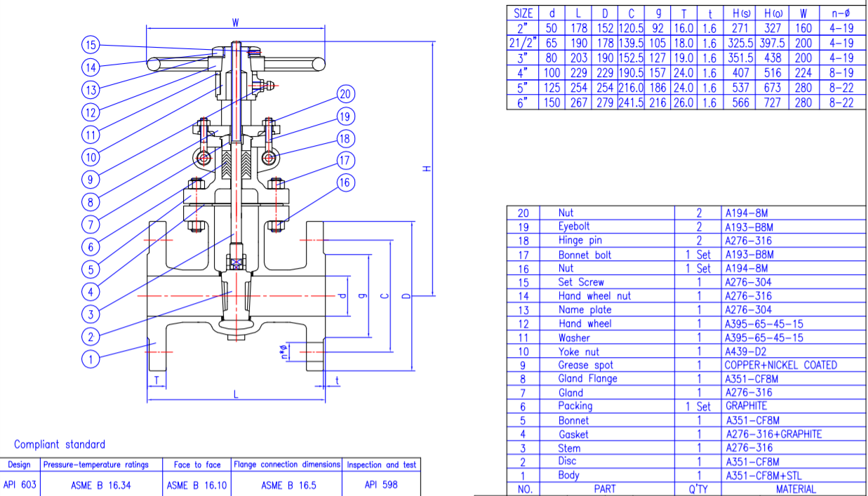
Task: Select balloon callout number 16
Action: click(x=344, y=183)
